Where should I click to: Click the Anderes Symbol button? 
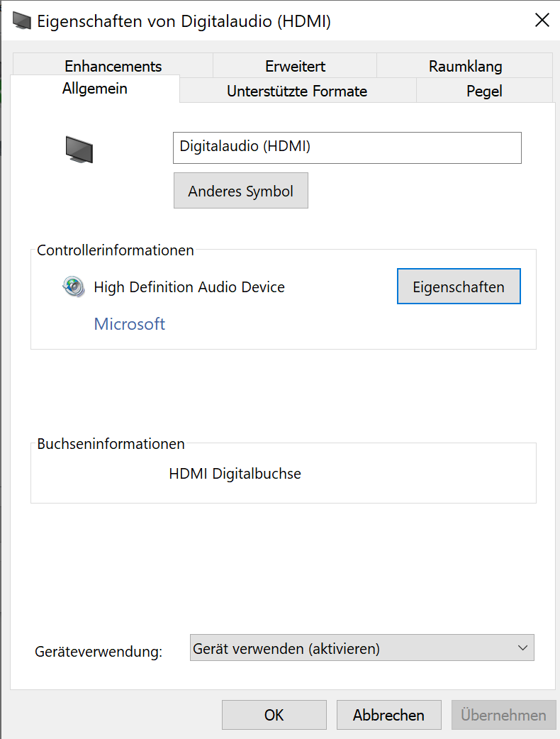coord(241,190)
